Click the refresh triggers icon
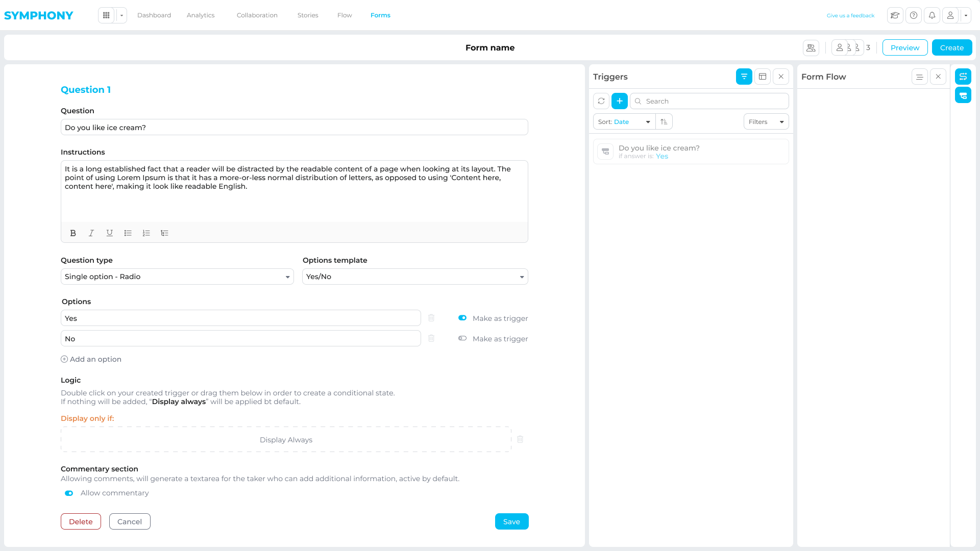Image resolution: width=980 pixels, height=551 pixels. point(601,101)
